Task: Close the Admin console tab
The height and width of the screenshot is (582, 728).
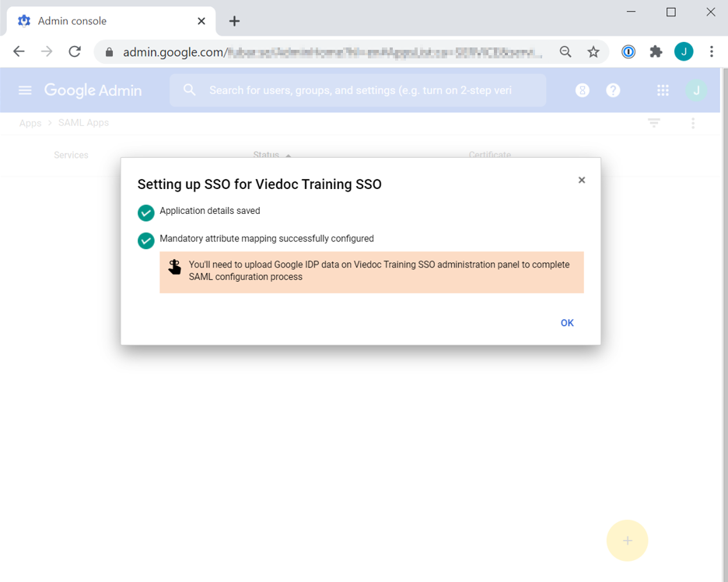Action: (201, 21)
